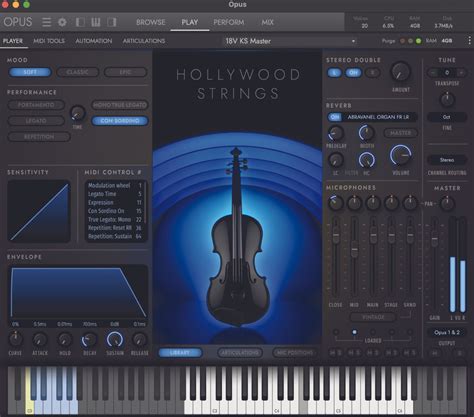
Task: Adjust the Fine tune knob
Action: (x=447, y=99)
